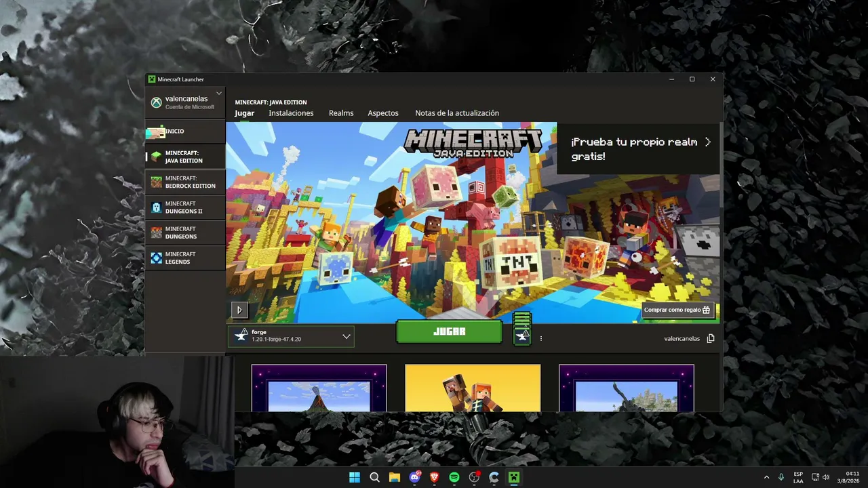Click the Minecraft Launcher title bar icon
This screenshot has height=488, width=868.
pyautogui.click(x=152, y=79)
